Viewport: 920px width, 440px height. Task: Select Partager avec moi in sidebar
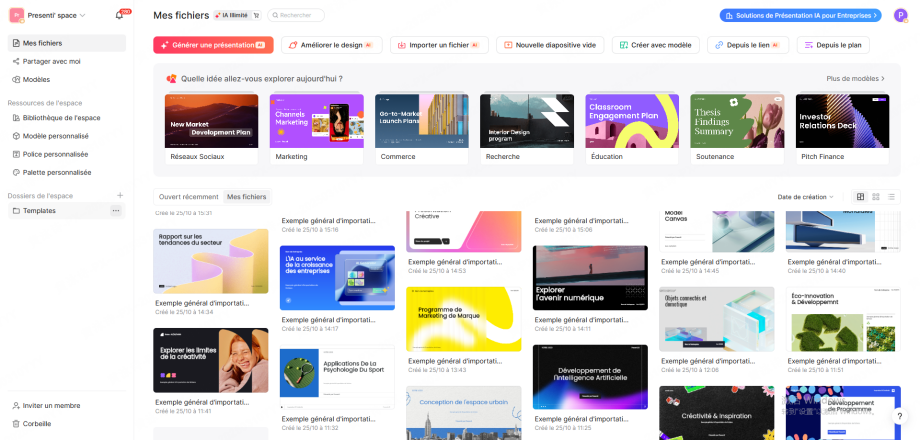(x=51, y=61)
